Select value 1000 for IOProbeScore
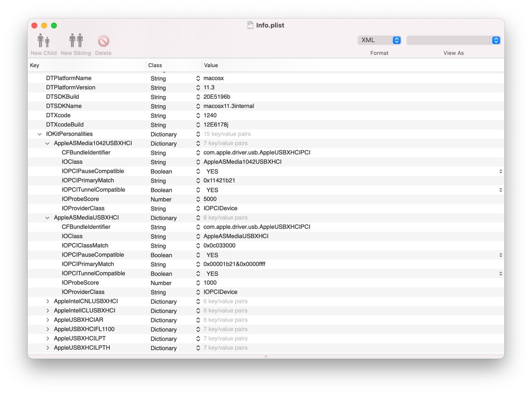This screenshot has height=395, width=532. (210, 283)
